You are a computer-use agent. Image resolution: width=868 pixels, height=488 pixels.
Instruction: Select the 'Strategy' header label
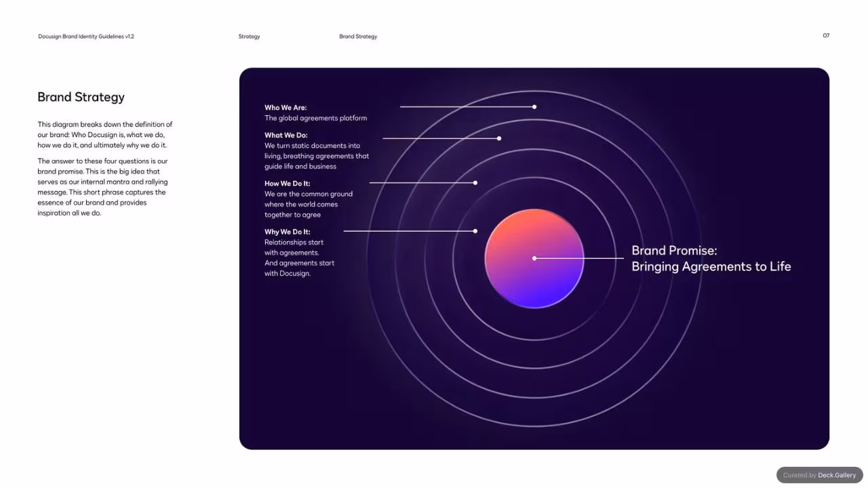pyautogui.click(x=250, y=37)
